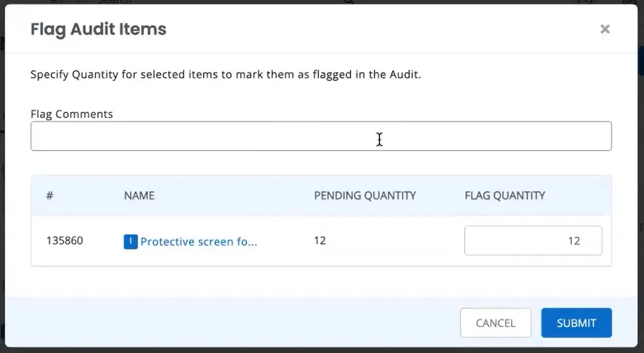Click the FLAG QUANTITY column header
The image size is (644, 353).
[504, 195]
